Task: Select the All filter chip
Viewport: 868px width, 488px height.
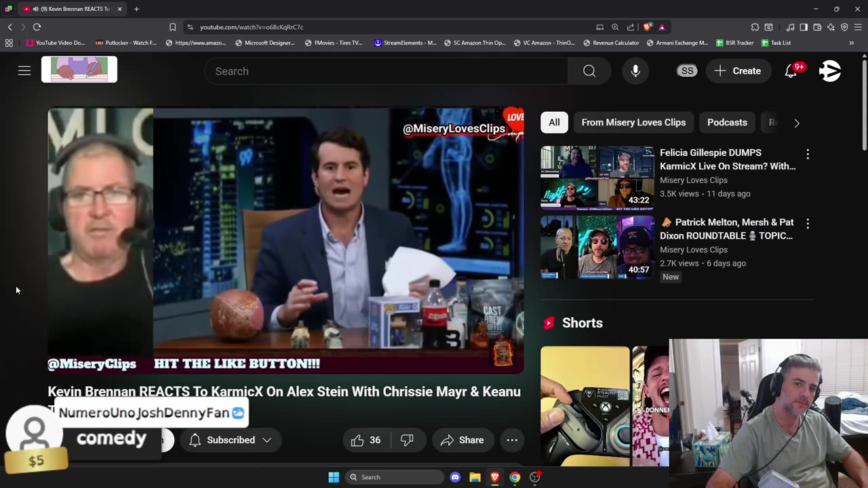Action: point(554,123)
